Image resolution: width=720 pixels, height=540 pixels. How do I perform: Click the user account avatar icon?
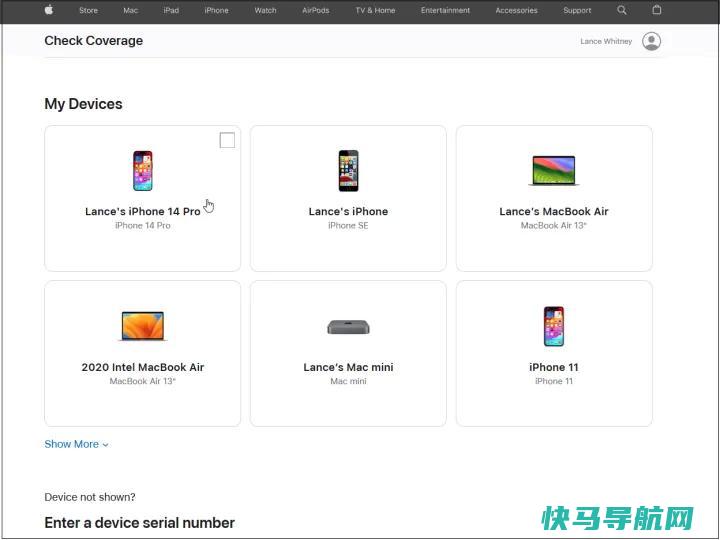pyautogui.click(x=651, y=41)
